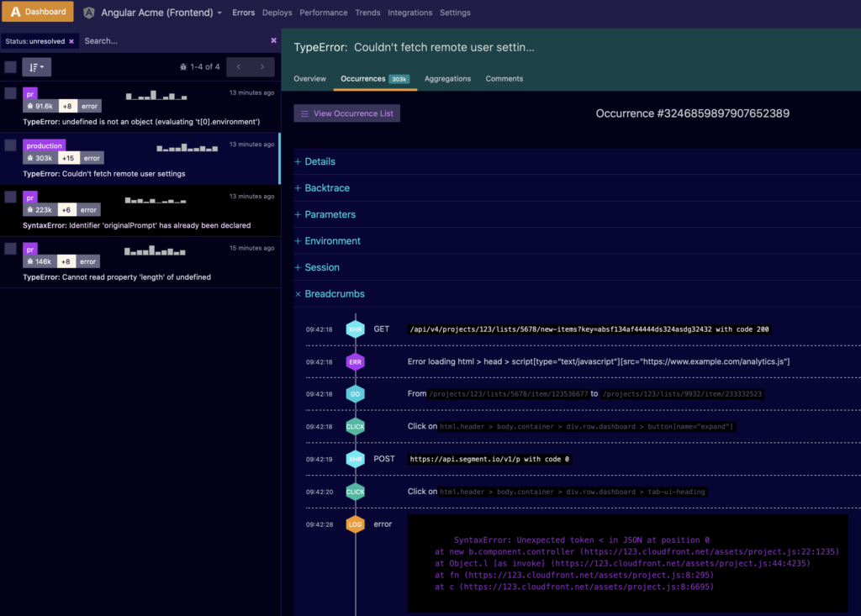Switch to the Comments tab
The width and height of the screenshot is (861, 616).
(504, 78)
